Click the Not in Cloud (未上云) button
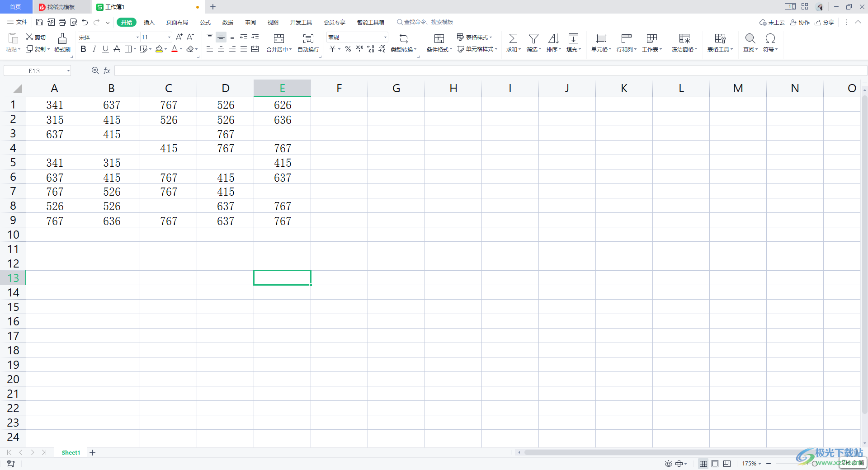The image size is (868, 470). (x=772, y=22)
